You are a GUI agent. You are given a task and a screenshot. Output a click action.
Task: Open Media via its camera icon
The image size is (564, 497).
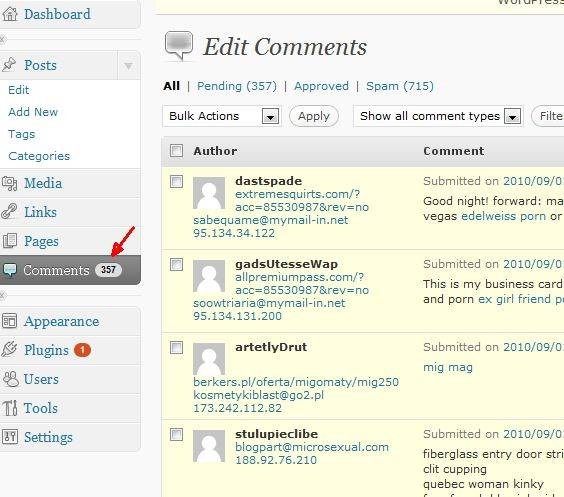click(x=9, y=183)
